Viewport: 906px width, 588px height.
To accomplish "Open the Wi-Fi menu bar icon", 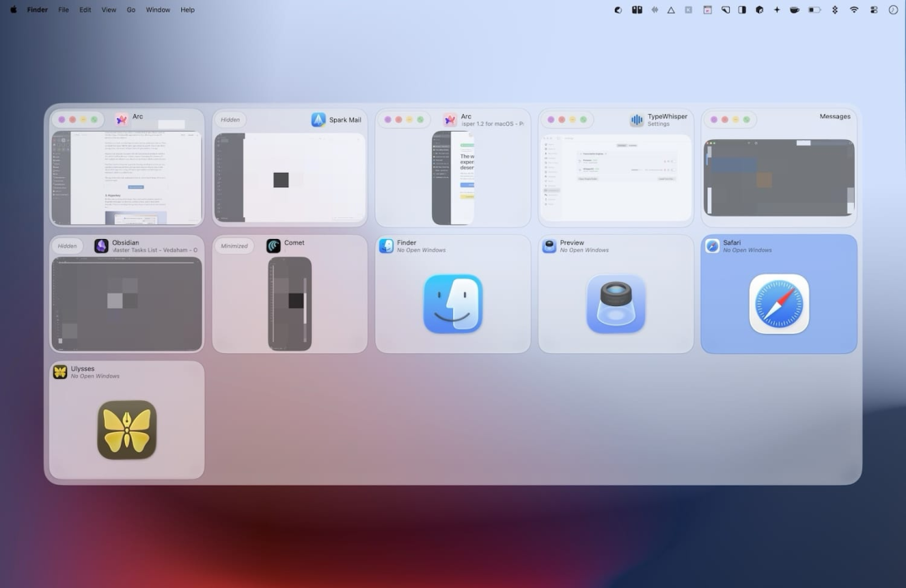I will click(853, 10).
